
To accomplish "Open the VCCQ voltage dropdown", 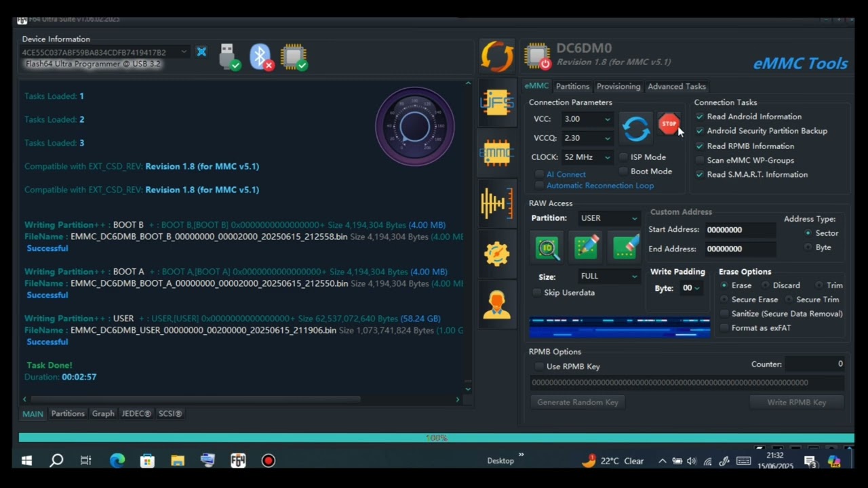I will click(587, 138).
